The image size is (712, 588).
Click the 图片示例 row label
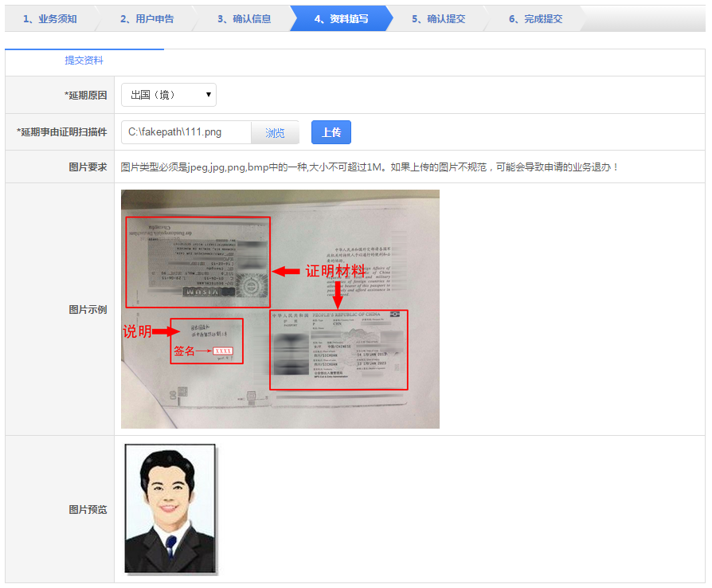[88, 309]
